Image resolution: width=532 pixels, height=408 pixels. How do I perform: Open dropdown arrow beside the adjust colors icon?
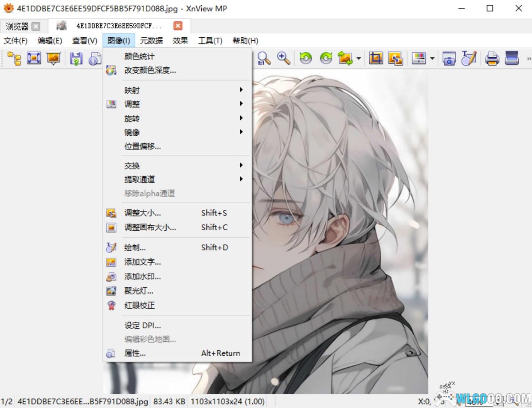(432, 59)
